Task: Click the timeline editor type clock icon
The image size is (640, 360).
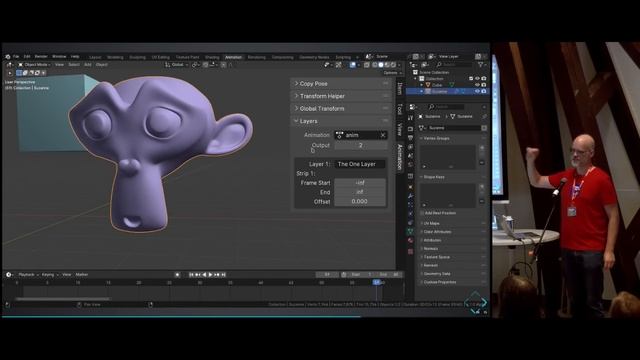Action: pyautogui.click(x=9, y=275)
